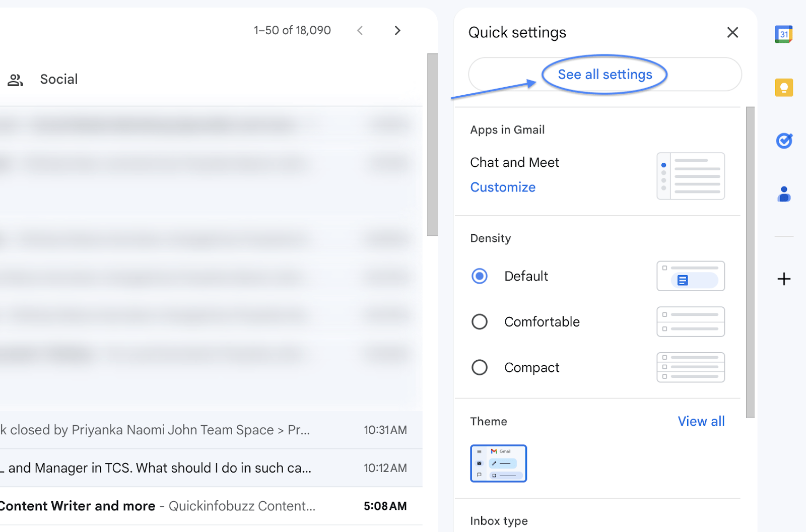This screenshot has height=532, width=806.
Task: Go to the previous page of emails
Action: point(360,30)
